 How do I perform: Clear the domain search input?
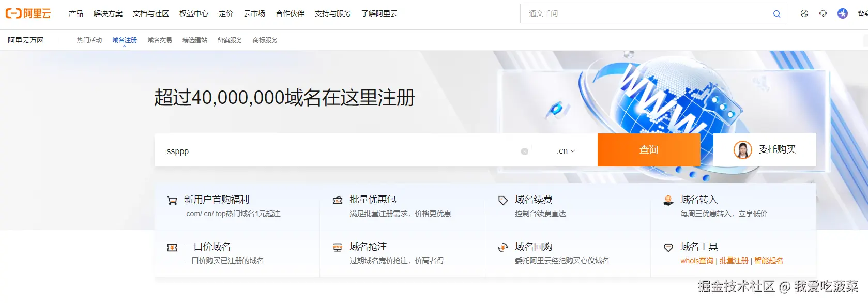pyautogui.click(x=525, y=151)
